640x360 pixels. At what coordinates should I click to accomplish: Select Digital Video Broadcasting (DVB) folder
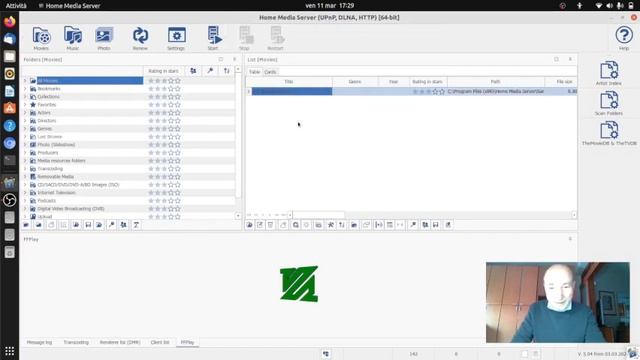point(71,209)
